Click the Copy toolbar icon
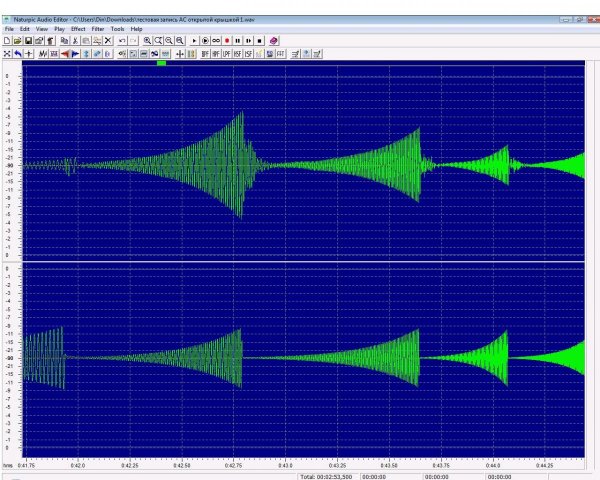 pos(65,41)
